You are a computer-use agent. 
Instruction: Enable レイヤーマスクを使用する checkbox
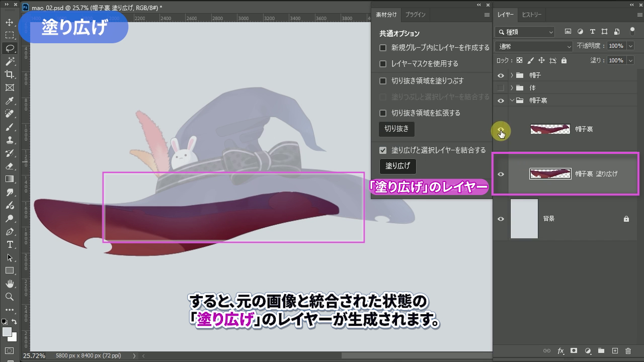pos(383,64)
